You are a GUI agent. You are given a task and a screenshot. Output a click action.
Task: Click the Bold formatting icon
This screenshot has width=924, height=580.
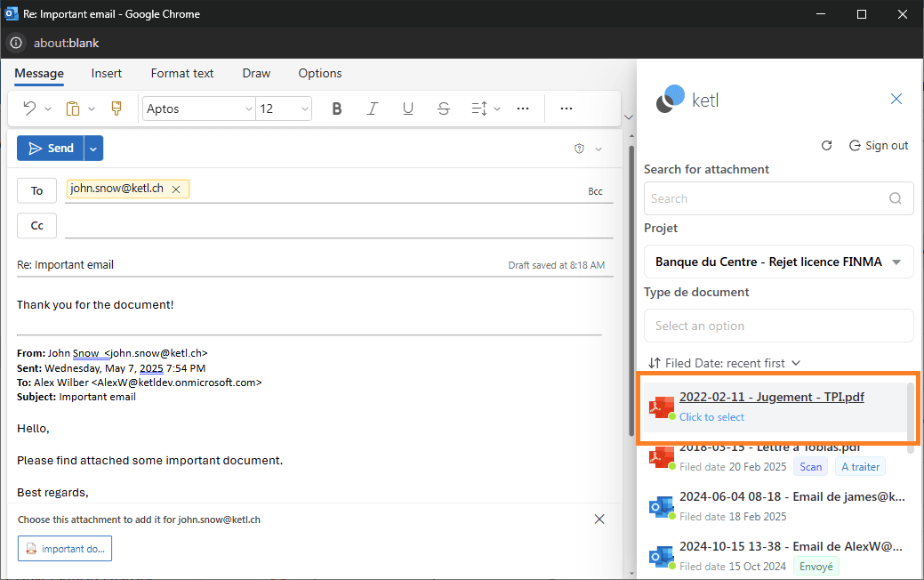337,109
